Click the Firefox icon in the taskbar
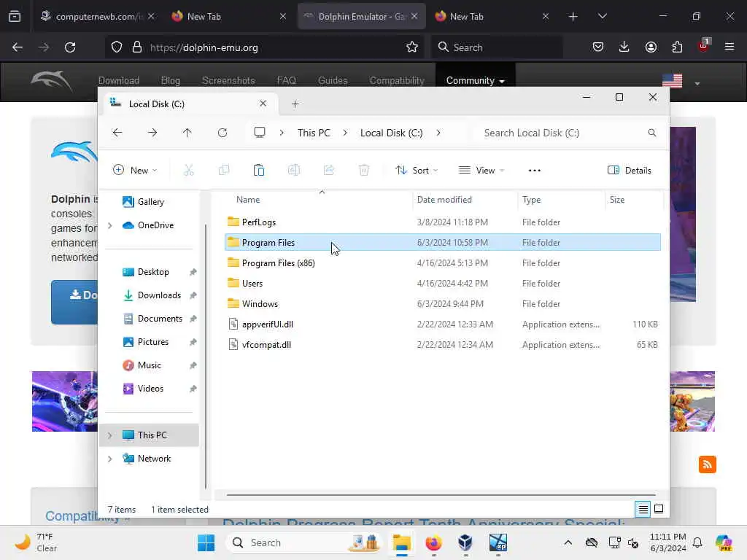747x560 pixels. click(x=433, y=542)
